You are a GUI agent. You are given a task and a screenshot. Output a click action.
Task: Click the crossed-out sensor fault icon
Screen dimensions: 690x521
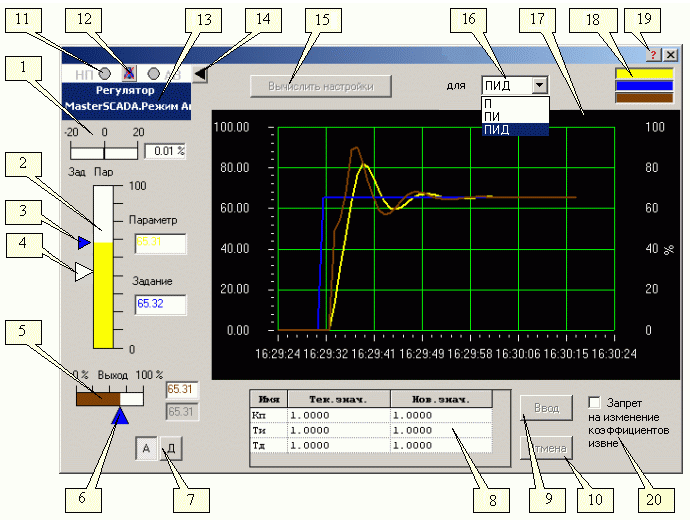pyautogui.click(x=129, y=73)
